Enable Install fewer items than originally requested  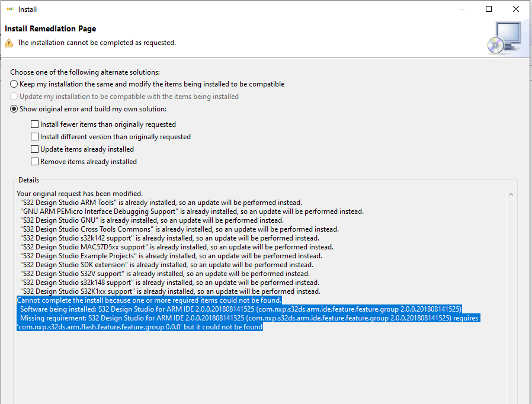click(x=34, y=124)
